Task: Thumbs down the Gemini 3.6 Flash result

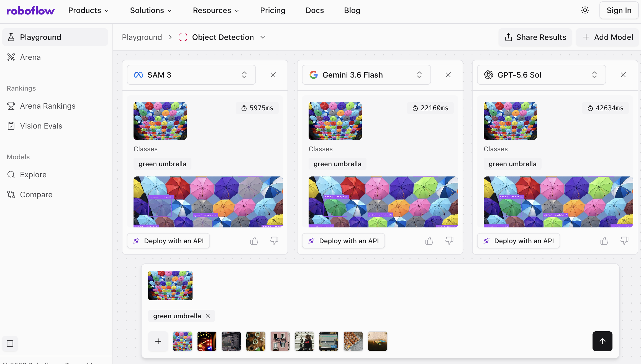Action: coord(449,241)
